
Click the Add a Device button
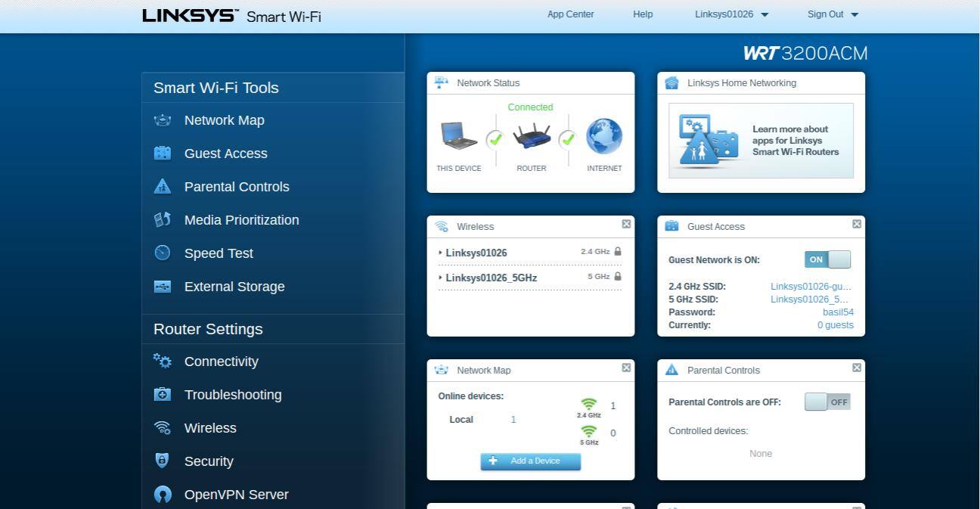[530, 461]
